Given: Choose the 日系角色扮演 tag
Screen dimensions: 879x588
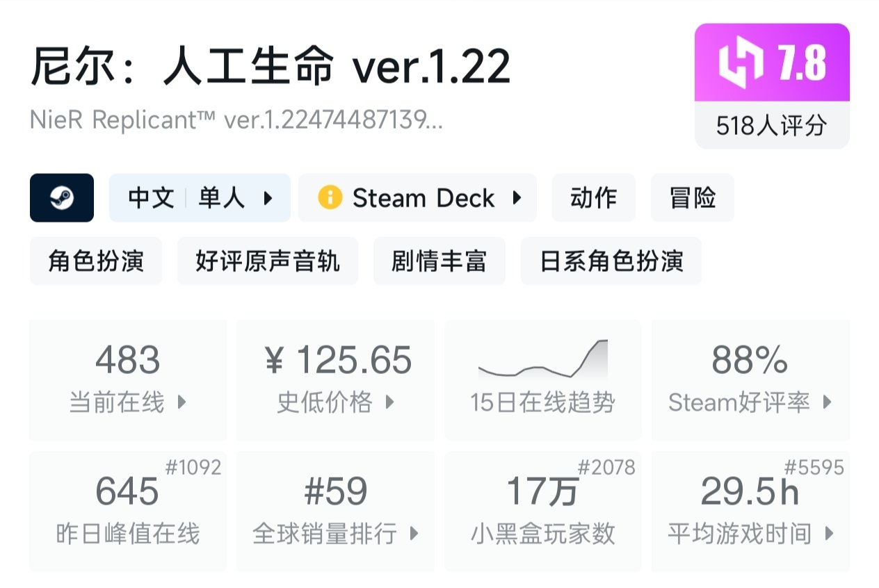Looking at the screenshot, I should pos(611,261).
